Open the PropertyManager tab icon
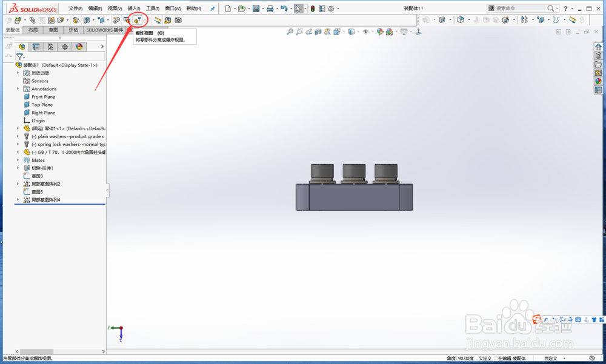This screenshot has height=364, width=606. point(36,47)
